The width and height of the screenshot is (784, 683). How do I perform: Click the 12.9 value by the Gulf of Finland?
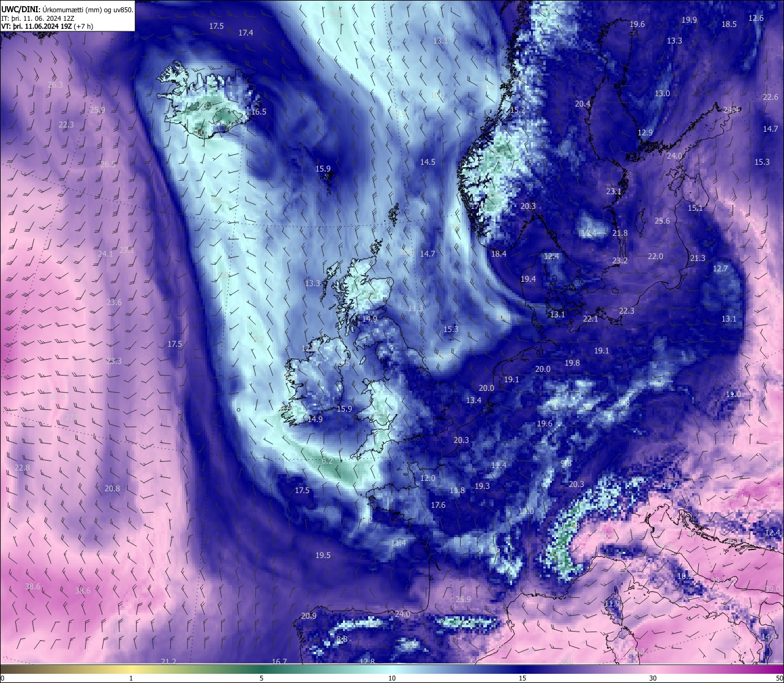pos(645,133)
